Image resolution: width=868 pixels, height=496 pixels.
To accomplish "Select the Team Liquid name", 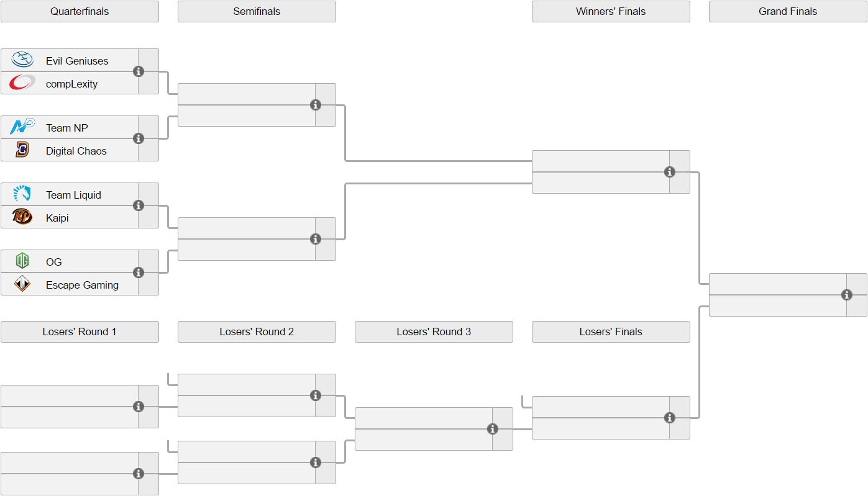I will [73, 195].
